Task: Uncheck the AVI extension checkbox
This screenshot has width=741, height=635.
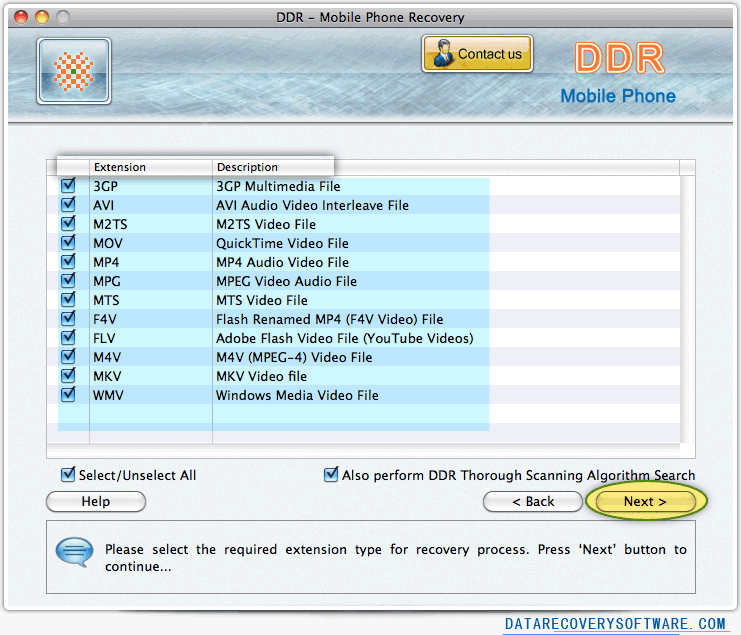Action: tap(68, 204)
